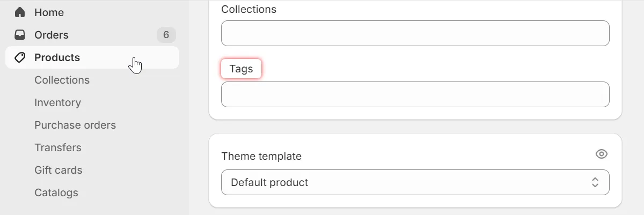Image resolution: width=644 pixels, height=215 pixels.
Task: Focus the Tags input field
Action: [x=415, y=94]
